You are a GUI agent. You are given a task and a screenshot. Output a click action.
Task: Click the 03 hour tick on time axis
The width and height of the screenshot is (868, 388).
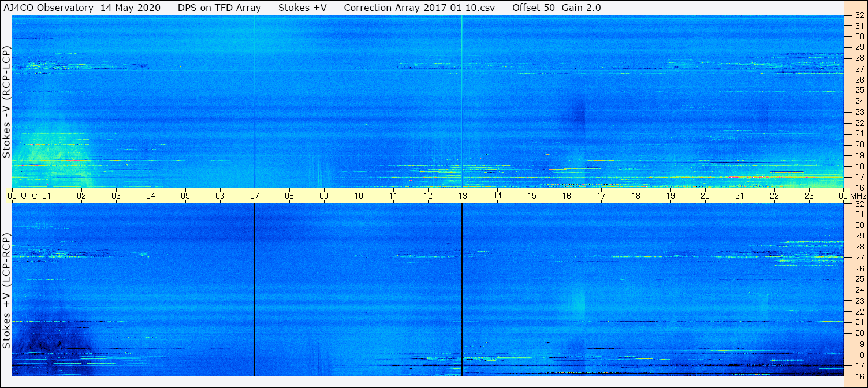click(116, 196)
